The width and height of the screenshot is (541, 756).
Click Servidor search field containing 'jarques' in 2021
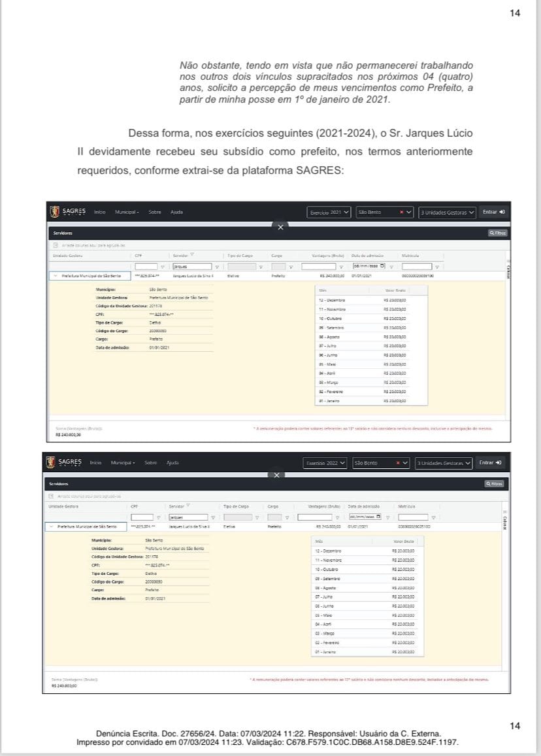tap(192, 267)
